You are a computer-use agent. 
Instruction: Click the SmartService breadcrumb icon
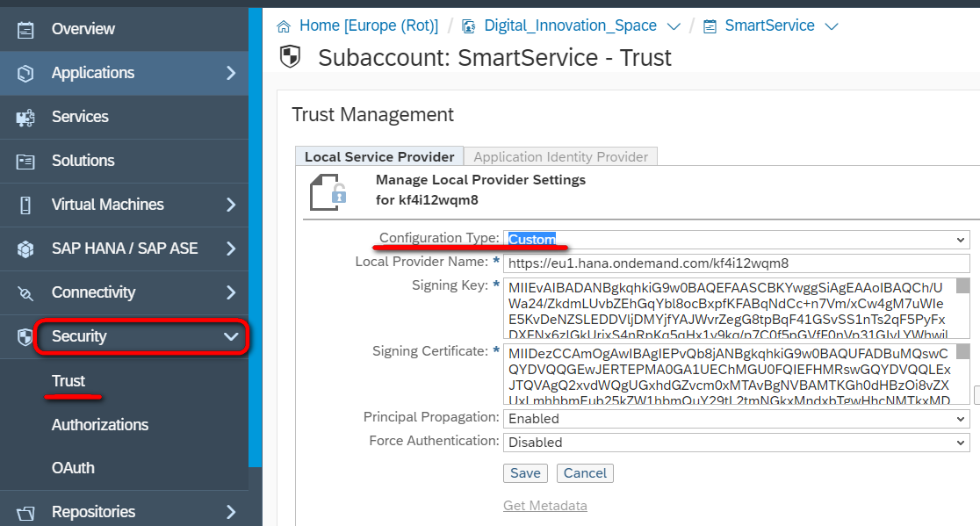coord(710,26)
